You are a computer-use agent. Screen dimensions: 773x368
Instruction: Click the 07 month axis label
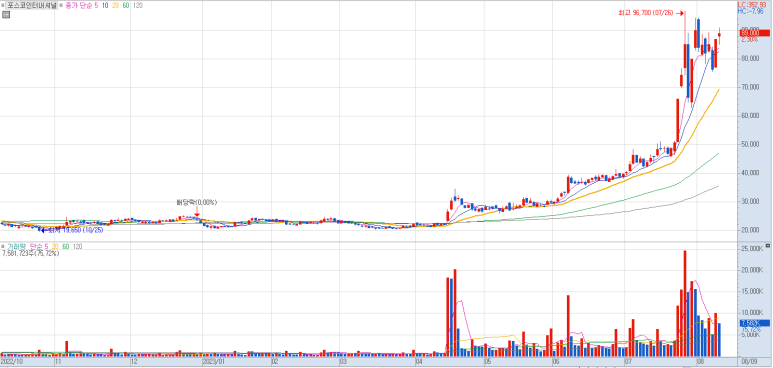click(629, 362)
